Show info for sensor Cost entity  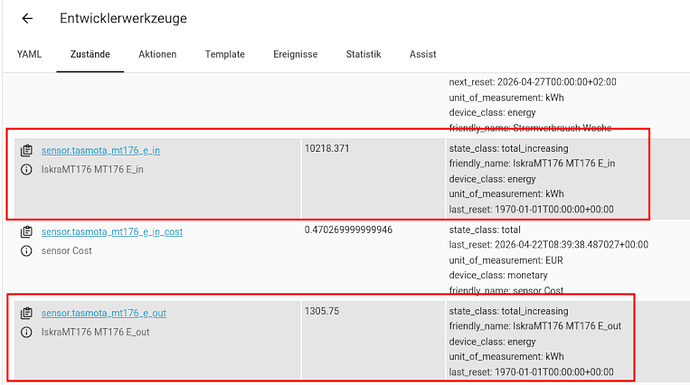tap(26, 251)
